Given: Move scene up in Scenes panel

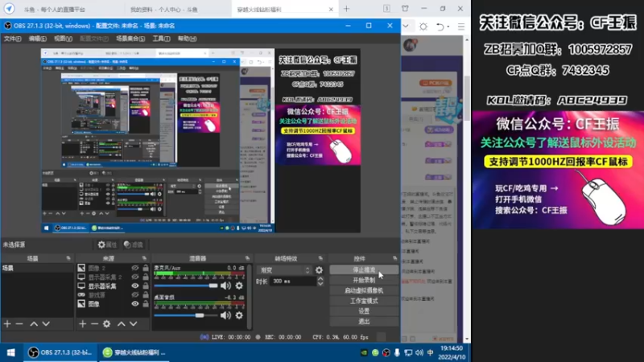Looking at the screenshot, I should [x=34, y=324].
